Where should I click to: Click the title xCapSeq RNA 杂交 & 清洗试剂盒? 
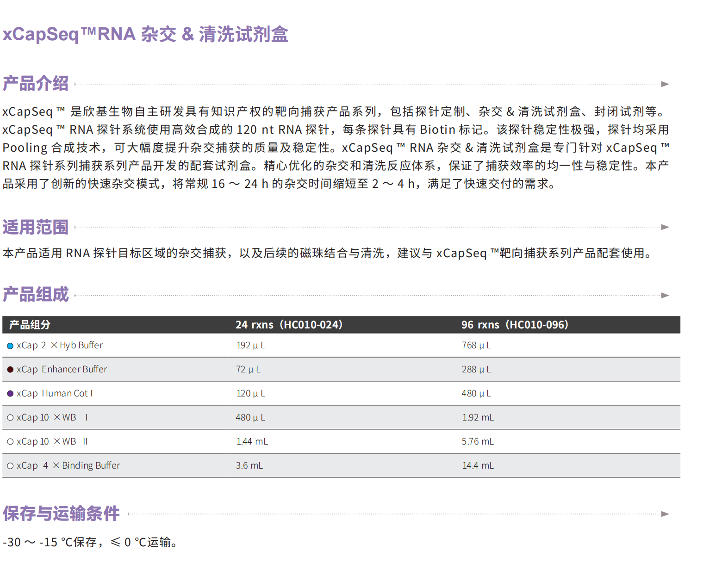(x=145, y=34)
